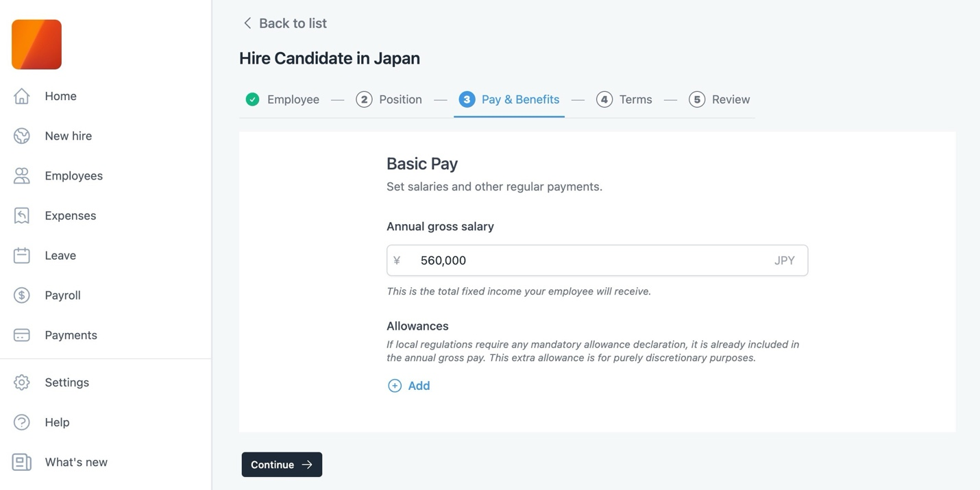Open Settings via the gear icon
Viewport: 980px width, 490px height.
pyautogui.click(x=22, y=382)
